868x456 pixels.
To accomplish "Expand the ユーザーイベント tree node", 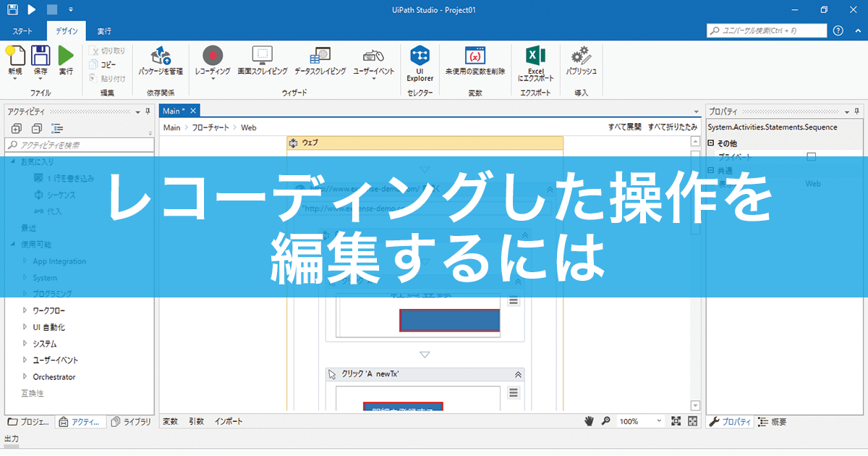I will 25,360.
